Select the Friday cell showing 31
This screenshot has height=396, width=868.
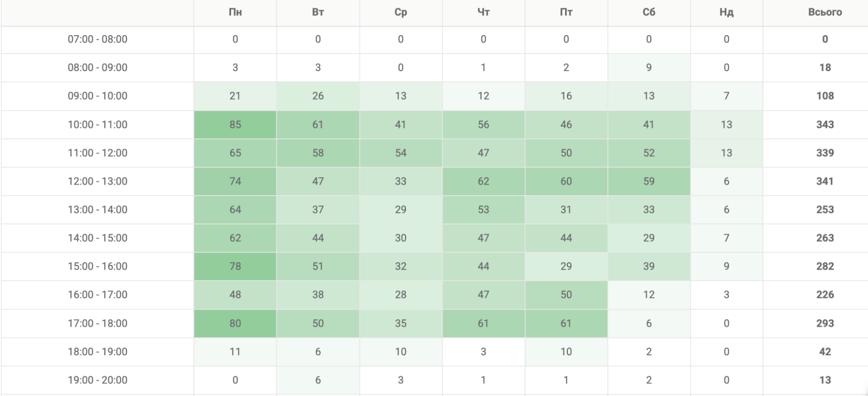[566, 209]
